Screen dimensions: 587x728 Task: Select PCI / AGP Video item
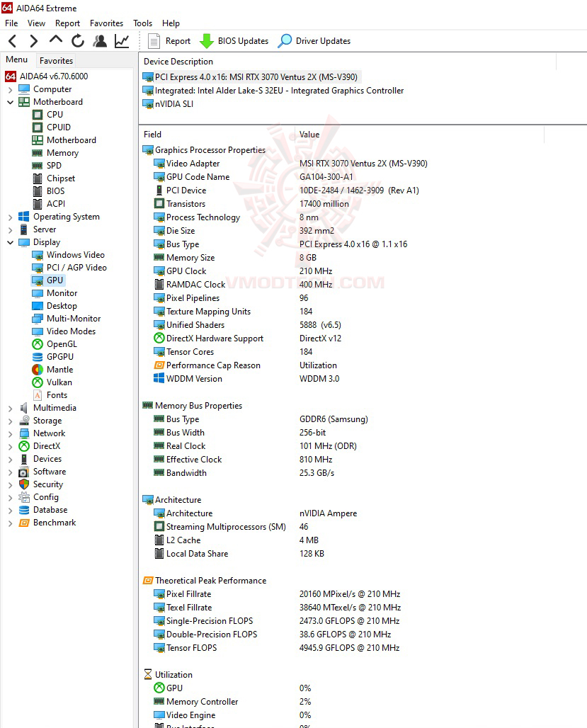[x=76, y=268]
